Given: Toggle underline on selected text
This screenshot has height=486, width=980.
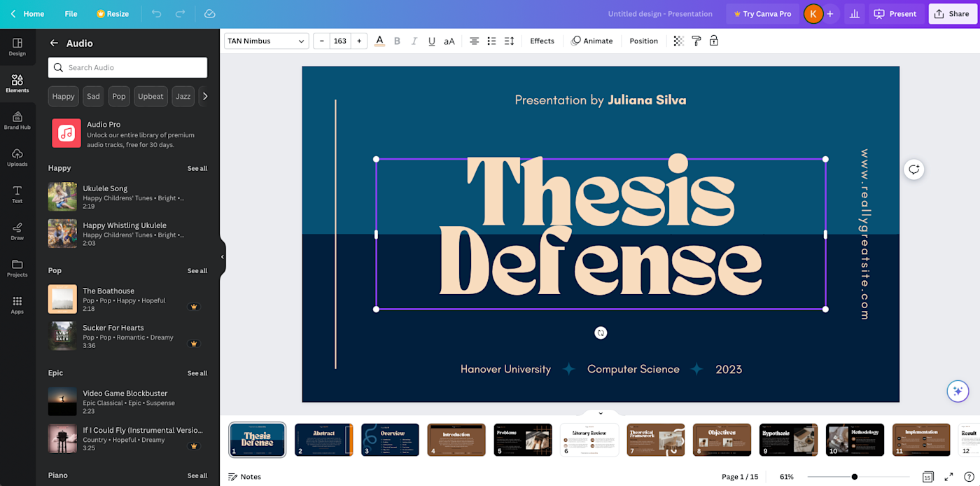Looking at the screenshot, I should pos(431,41).
